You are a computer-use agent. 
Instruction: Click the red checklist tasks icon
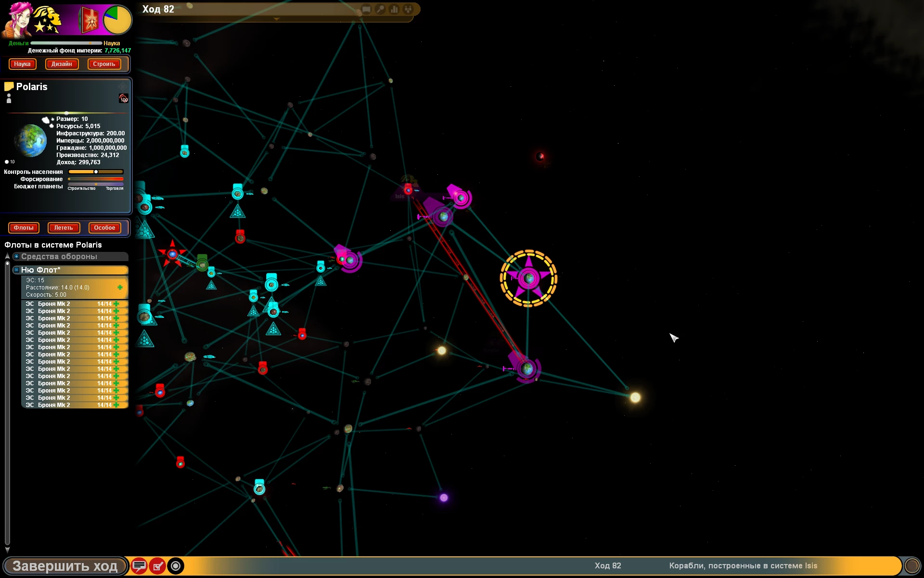click(157, 566)
